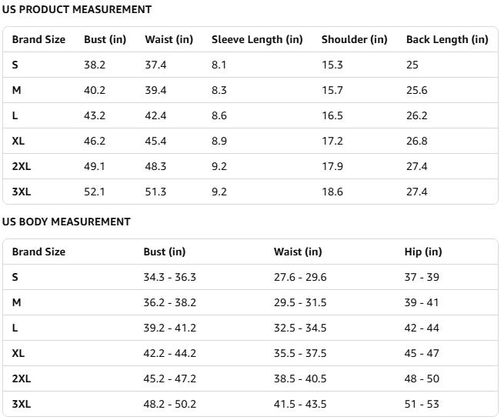Select the 38.2 bust value for size S
Viewport: 504px width, 420px height.
[x=95, y=65]
